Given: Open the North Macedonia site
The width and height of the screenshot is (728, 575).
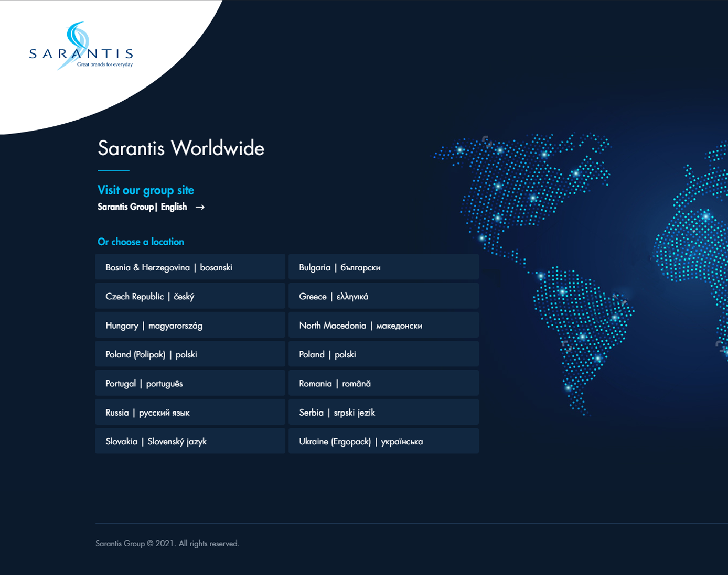Looking at the screenshot, I should (x=383, y=325).
